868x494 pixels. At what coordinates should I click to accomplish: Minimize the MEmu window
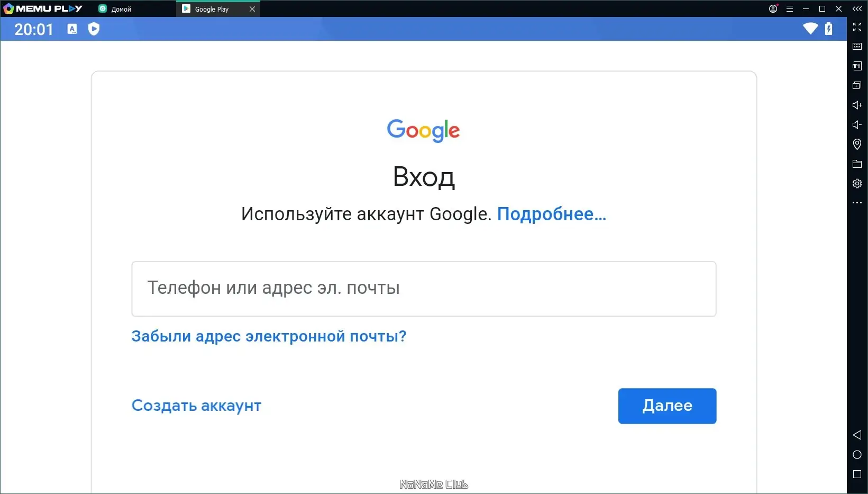pos(806,8)
